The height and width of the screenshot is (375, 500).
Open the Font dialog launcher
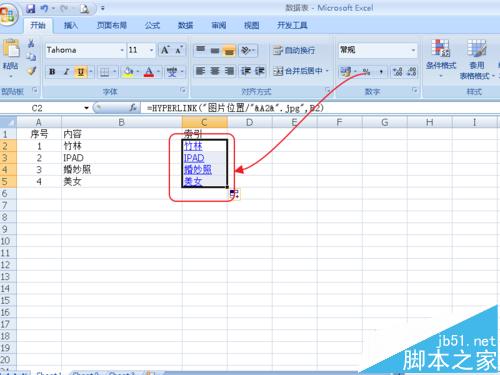183,90
